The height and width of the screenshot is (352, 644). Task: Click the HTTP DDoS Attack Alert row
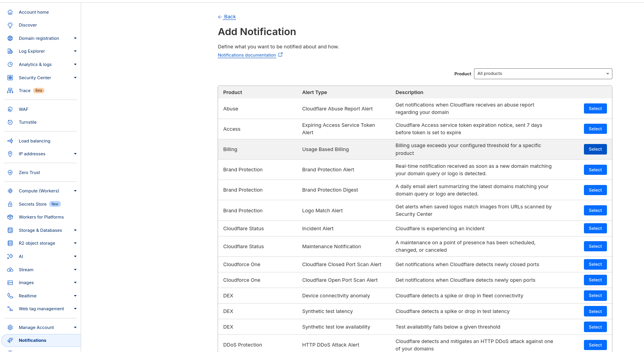[330, 345]
